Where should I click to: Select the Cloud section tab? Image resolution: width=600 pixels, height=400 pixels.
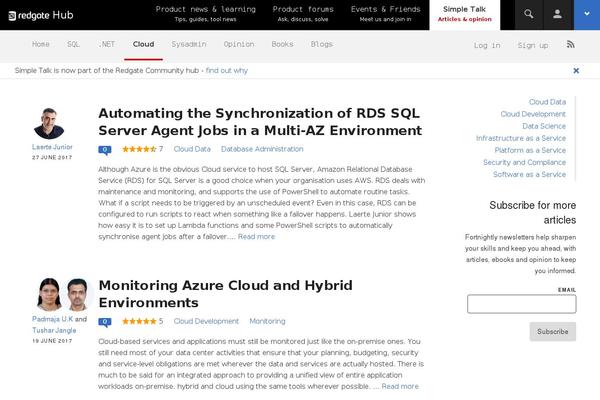point(143,44)
